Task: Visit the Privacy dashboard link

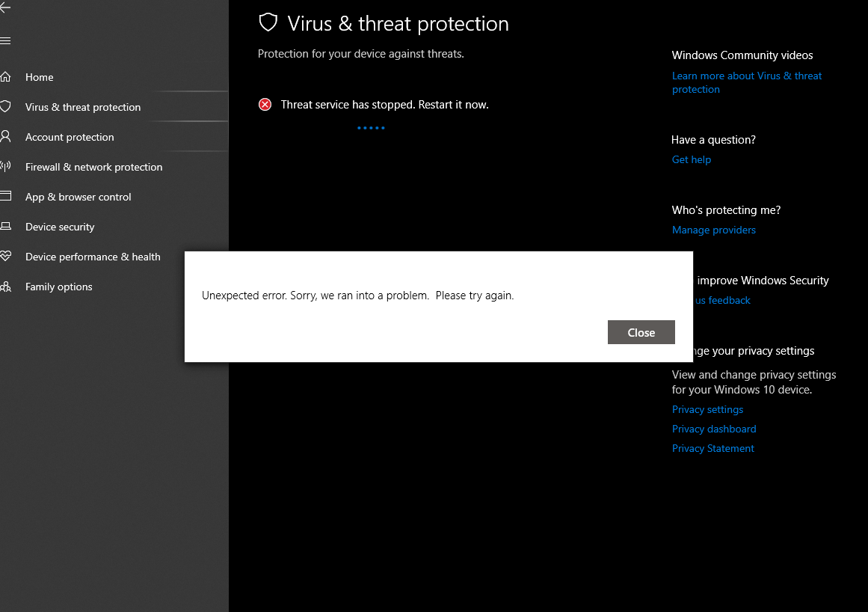Action: (x=714, y=429)
